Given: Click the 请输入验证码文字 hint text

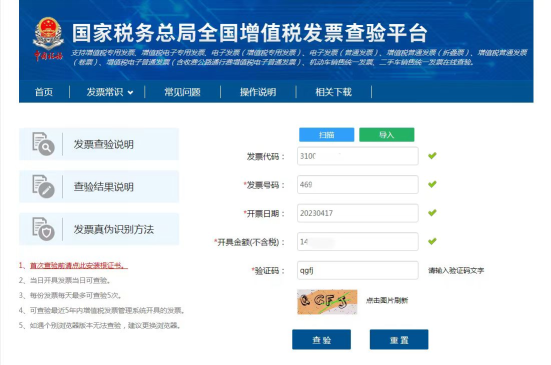Looking at the screenshot, I should (456, 271).
